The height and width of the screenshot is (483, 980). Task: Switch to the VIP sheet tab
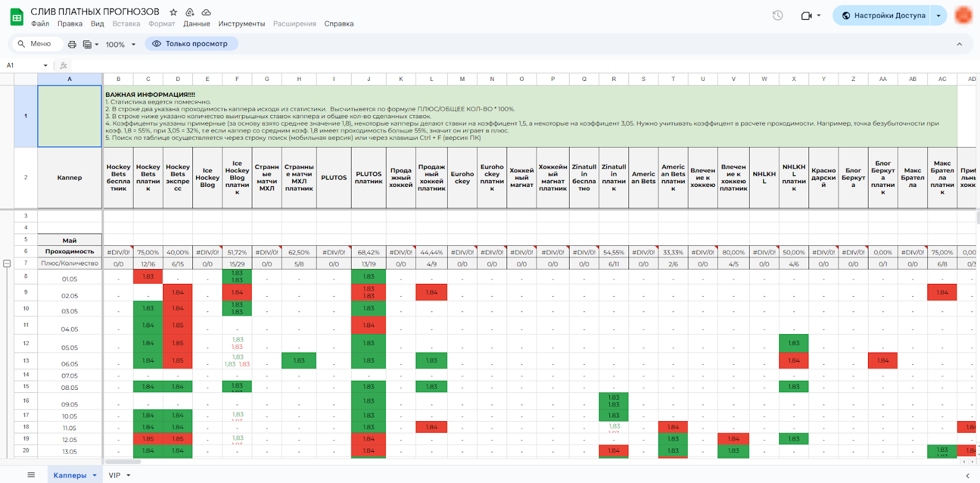(x=115, y=475)
